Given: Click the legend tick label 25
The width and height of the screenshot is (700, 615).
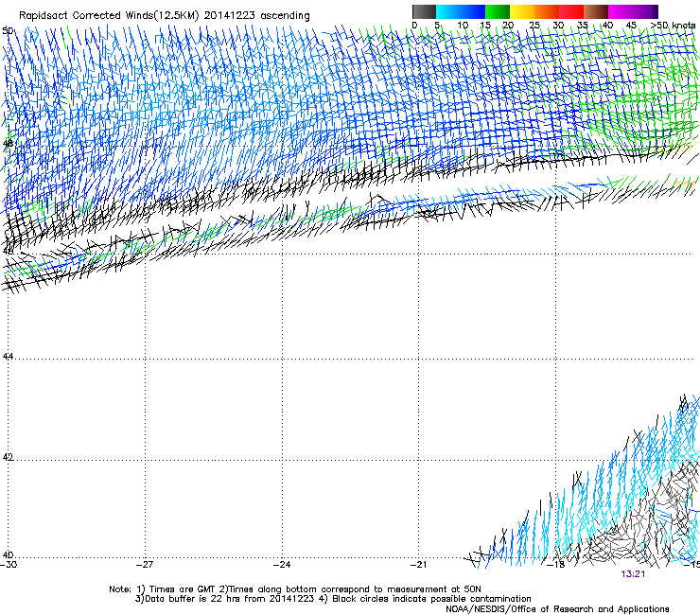Looking at the screenshot, I should pos(534,25).
